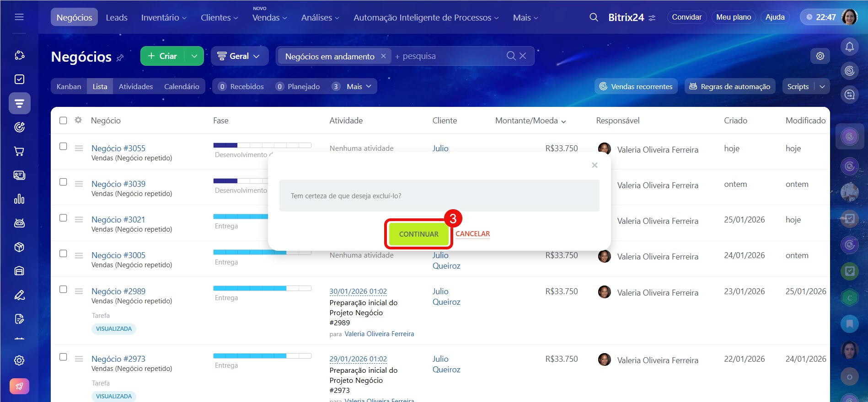Clear the search filter with X icon
Image resolution: width=868 pixels, height=402 pixels.
pos(523,56)
